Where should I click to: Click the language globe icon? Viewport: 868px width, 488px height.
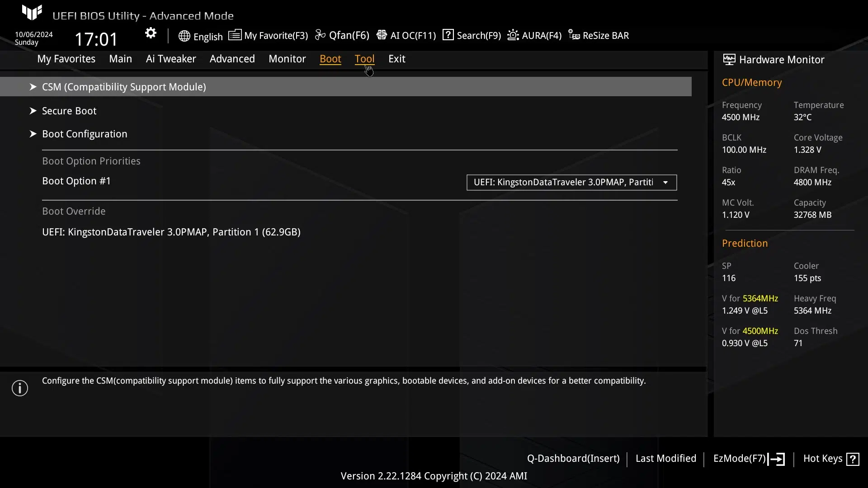coord(184,36)
